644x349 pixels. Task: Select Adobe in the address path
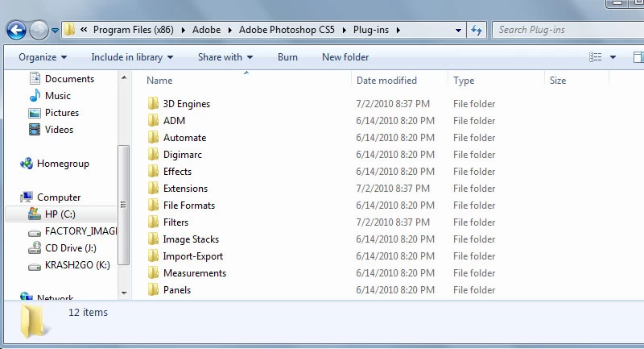206,30
